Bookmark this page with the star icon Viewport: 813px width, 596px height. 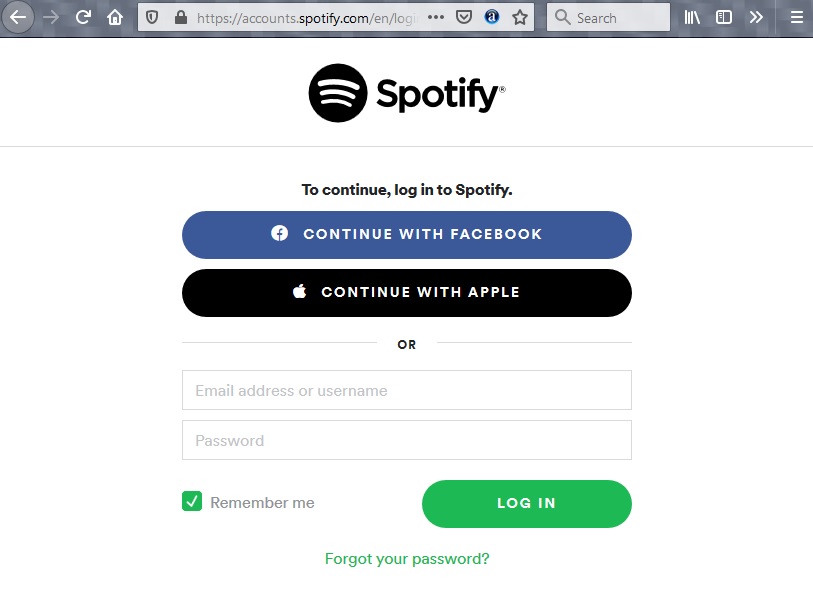(x=520, y=17)
